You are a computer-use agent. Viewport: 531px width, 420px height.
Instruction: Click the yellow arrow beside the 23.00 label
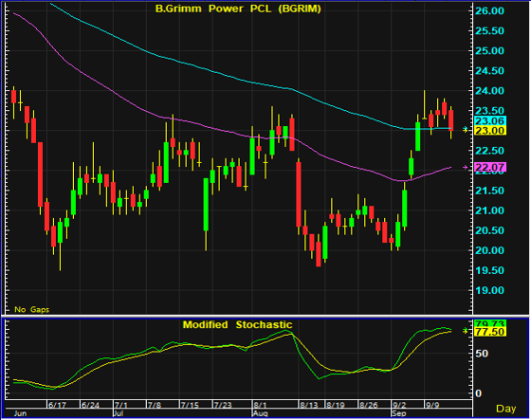466,130
